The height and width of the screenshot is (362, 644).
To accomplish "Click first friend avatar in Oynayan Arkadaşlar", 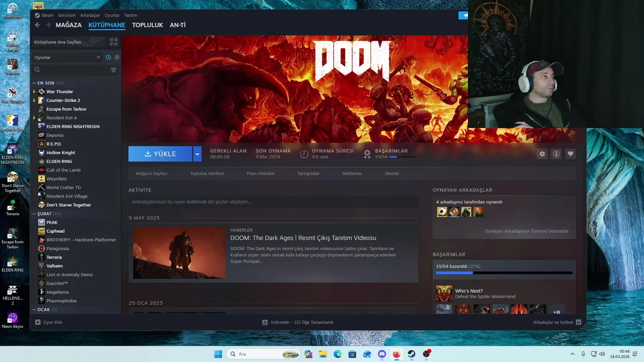I will [442, 212].
